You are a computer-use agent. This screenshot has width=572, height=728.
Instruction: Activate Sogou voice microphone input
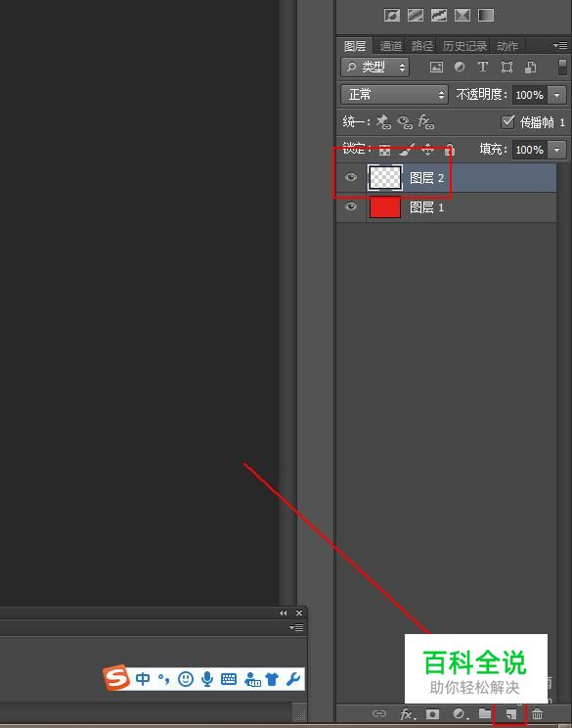pos(207,679)
